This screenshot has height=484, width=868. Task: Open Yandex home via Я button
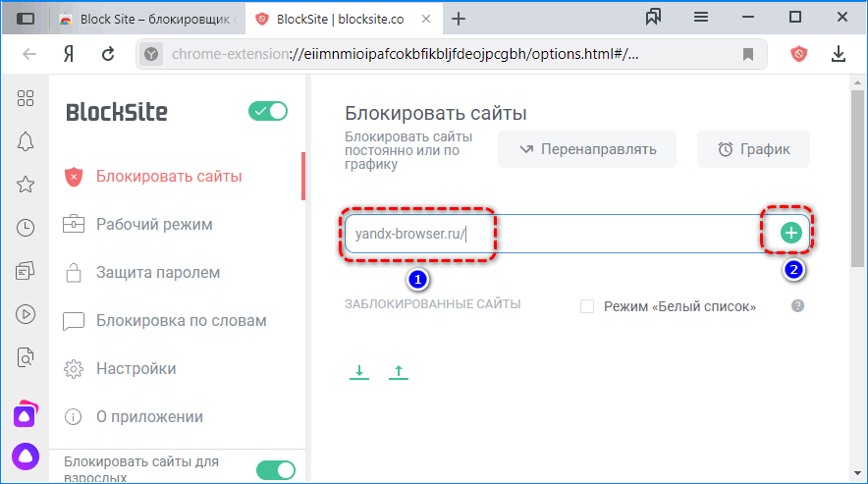pyautogui.click(x=69, y=54)
